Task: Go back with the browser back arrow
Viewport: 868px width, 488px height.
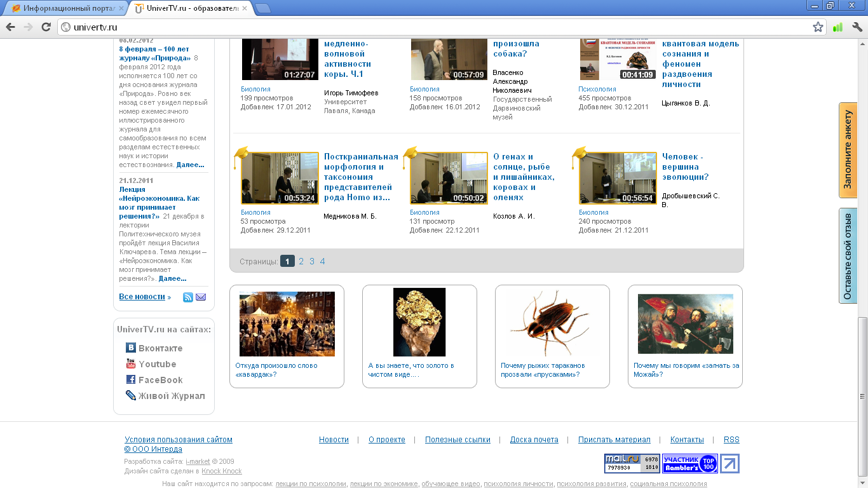Action: coord(10,27)
